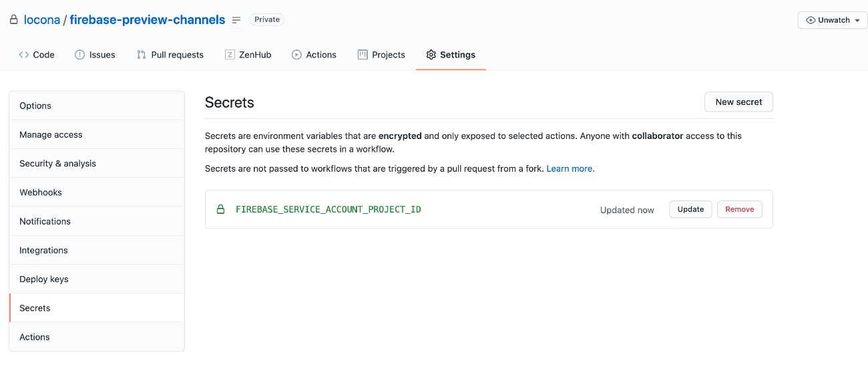Image resolution: width=868 pixels, height=369 pixels.
Task: Open Manage access in the sidebar
Action: pos(97,134)
